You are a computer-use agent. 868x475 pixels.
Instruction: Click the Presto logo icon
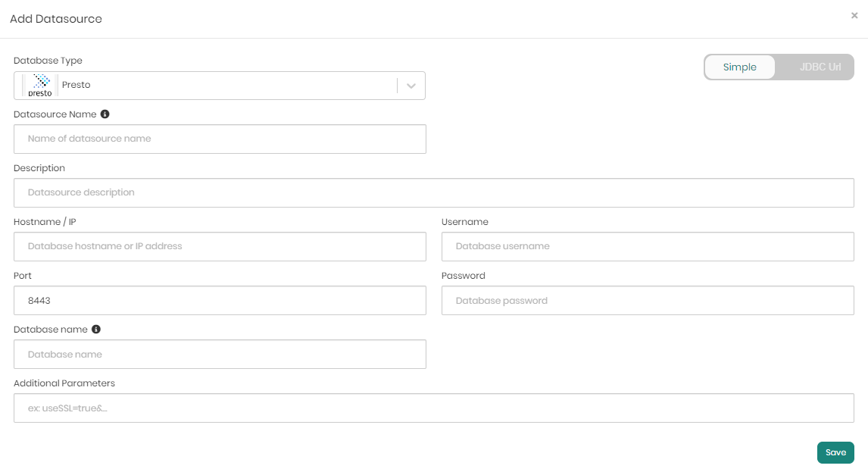point(40,85)
